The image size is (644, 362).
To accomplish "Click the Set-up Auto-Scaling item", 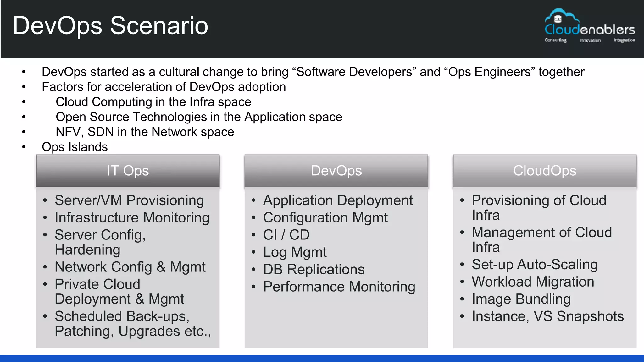I will pyautogui.click(x=535, y=265).
